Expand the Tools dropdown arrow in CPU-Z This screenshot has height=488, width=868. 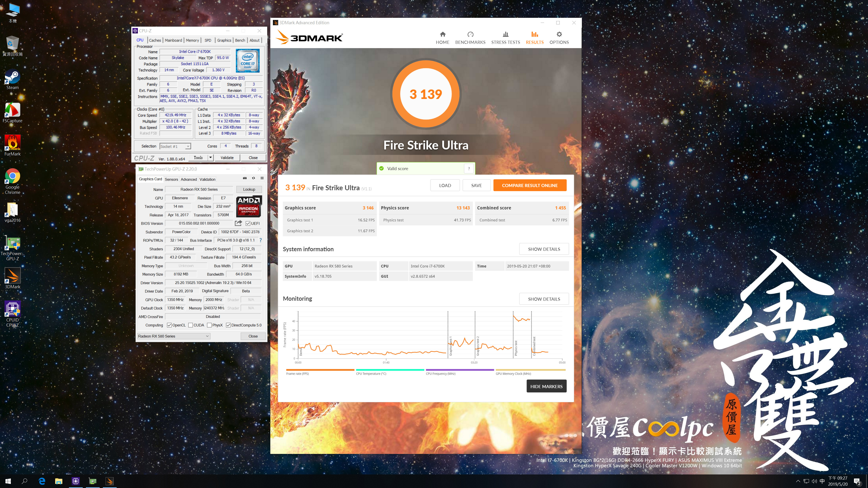[x=210, y=157]
